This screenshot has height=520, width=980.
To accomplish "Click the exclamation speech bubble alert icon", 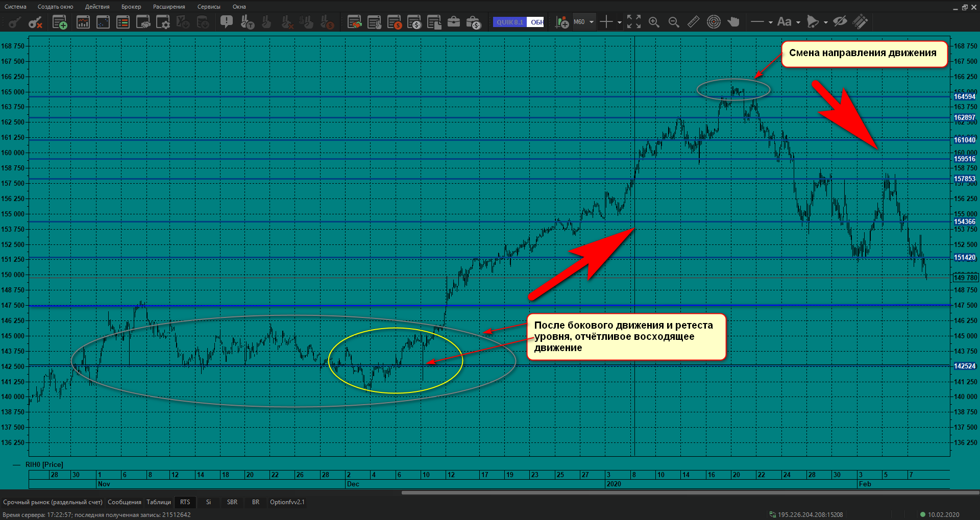I will [227, 22].
